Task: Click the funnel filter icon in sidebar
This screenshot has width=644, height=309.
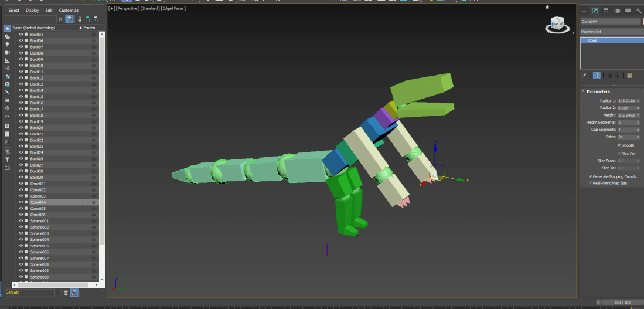Action: click(x=7, y=159)
